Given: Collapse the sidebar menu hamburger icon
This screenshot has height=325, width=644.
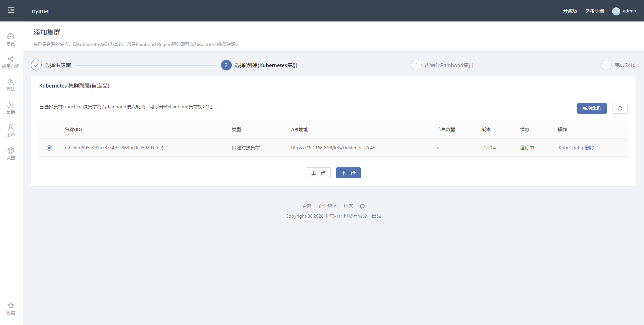Looking at the screenshot, I should point(11,10).
